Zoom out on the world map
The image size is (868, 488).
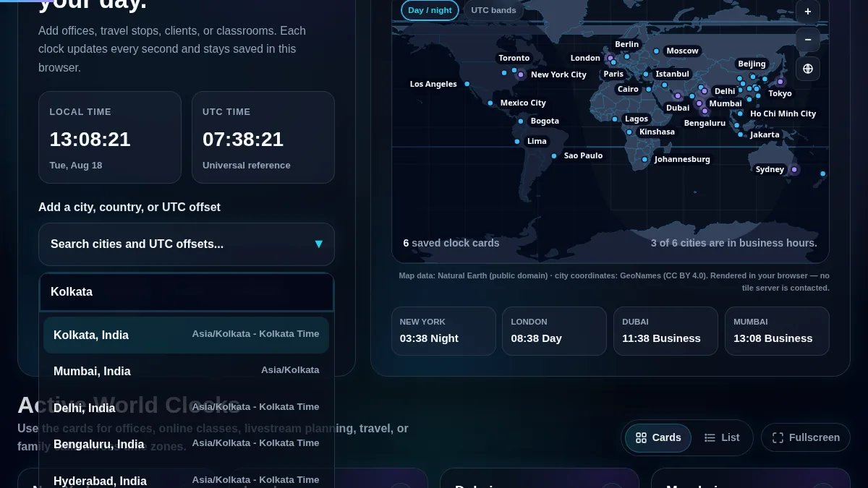[808, 39]
